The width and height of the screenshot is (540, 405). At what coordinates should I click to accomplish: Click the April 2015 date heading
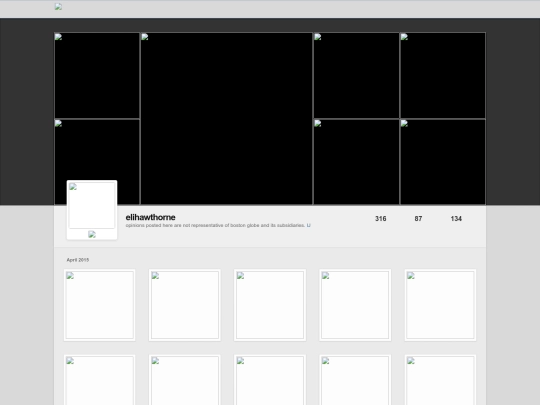(x=78, y=260)
